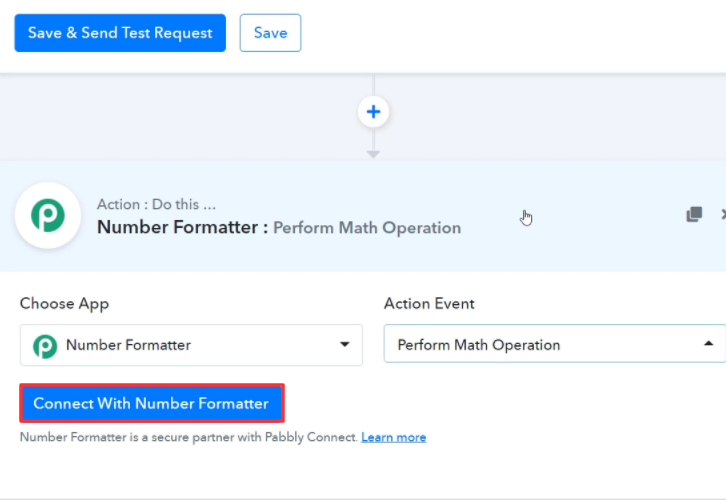Collapse the Action Event dropdown arrow

pyautogui.click(x=709, y=344)
